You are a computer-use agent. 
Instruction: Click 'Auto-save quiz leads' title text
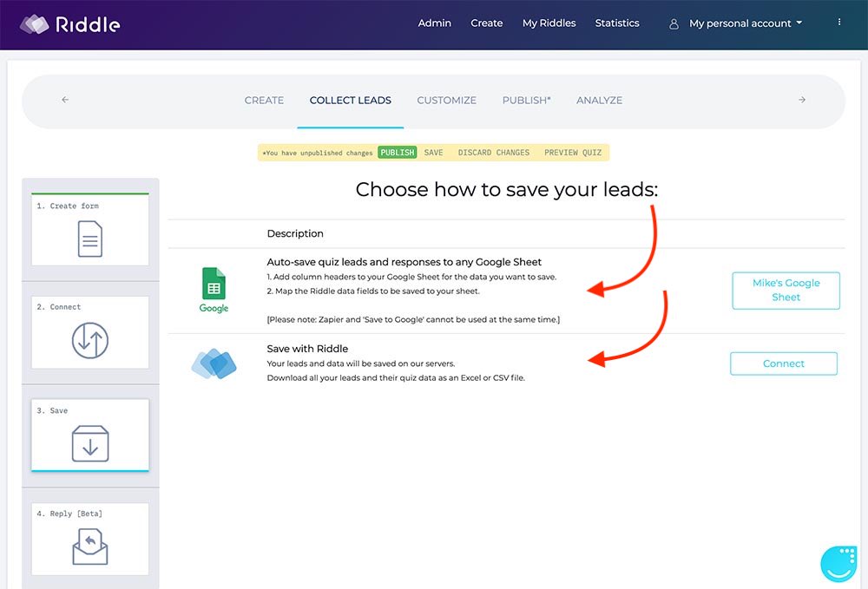[404, 262]
